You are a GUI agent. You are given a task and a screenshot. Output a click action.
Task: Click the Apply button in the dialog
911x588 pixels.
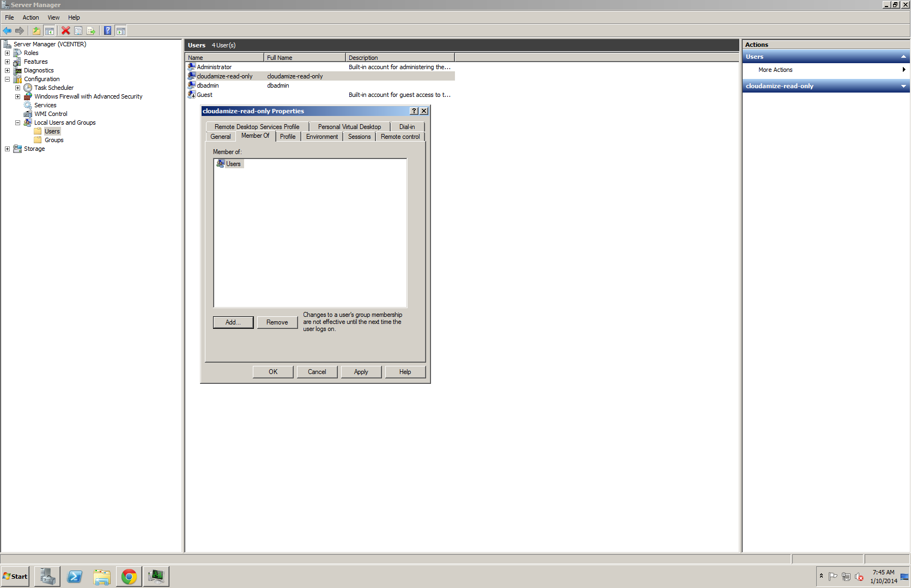coord(361,371)
